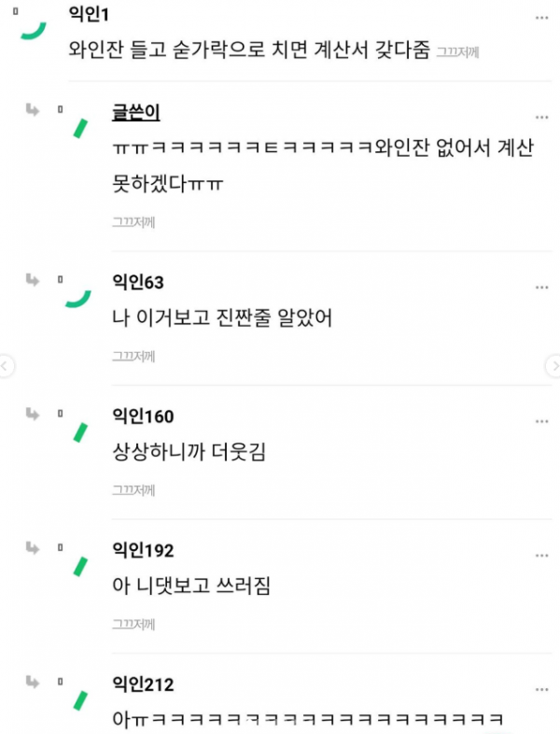
Task: Select username 익인63
Action: [x=138, y=282]
